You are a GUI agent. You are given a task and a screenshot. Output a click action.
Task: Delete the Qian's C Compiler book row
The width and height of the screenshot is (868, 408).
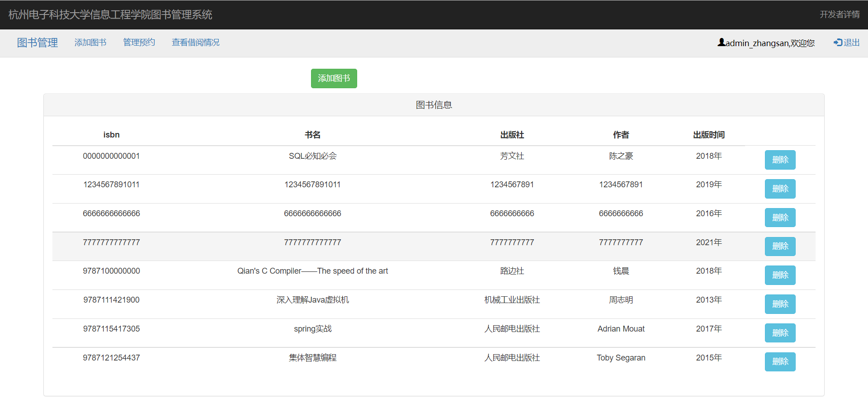[780, 275]
